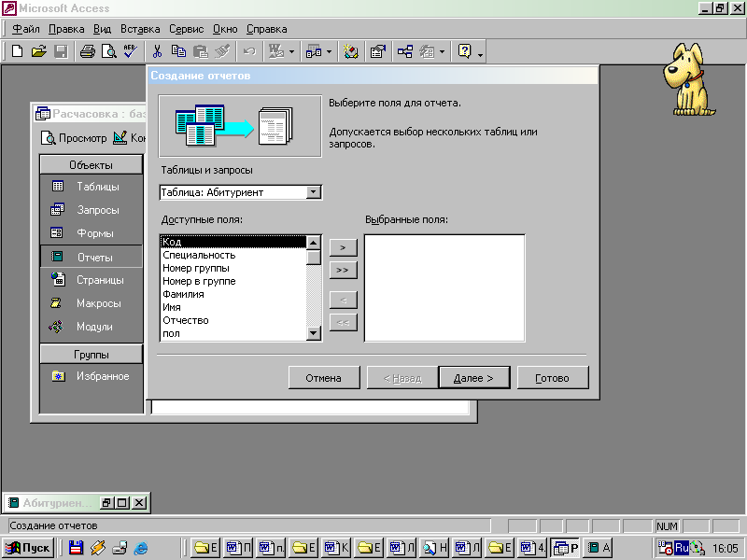747x560 pixels.
Task: Select Формы in database window objects
Action: pyautogui.click(x=91, y=233)
